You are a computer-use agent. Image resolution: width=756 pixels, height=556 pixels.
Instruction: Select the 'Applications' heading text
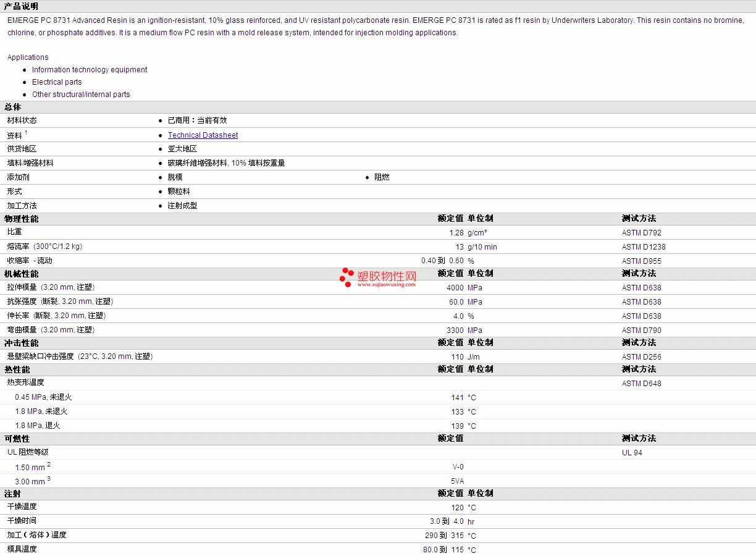pyautogui.click(x=28, y=57)
